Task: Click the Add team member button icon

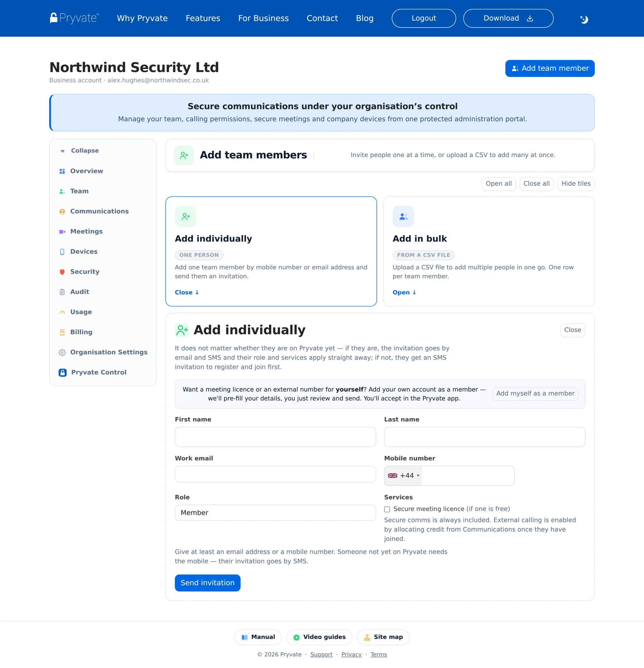Action: [515, 68]
